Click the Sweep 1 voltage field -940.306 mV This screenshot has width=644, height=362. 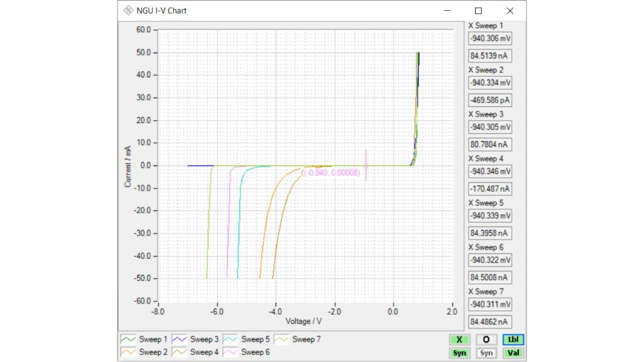tap(490, 38)
